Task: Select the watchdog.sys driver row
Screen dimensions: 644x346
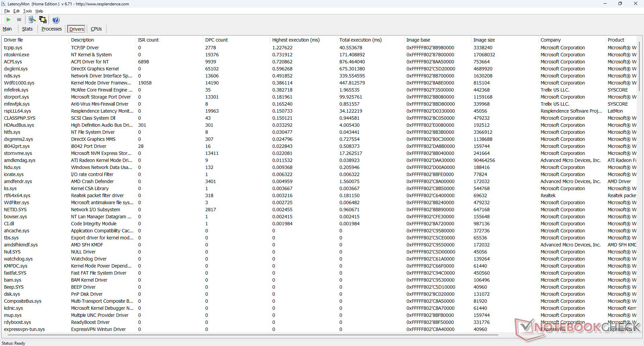Action: (319, 259)
